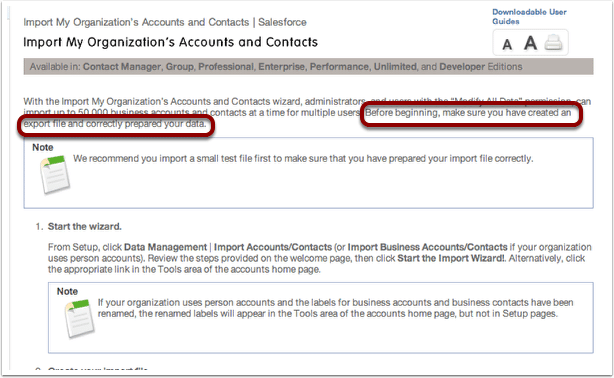The height and width of the screenshot is (378, 614).
Task: Click the breadcrumb title ending with Salesforce
Action: (x=165, y=22)
